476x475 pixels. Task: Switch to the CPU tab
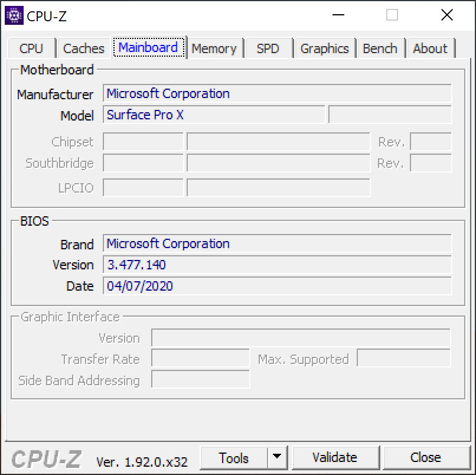coord(31,48)
